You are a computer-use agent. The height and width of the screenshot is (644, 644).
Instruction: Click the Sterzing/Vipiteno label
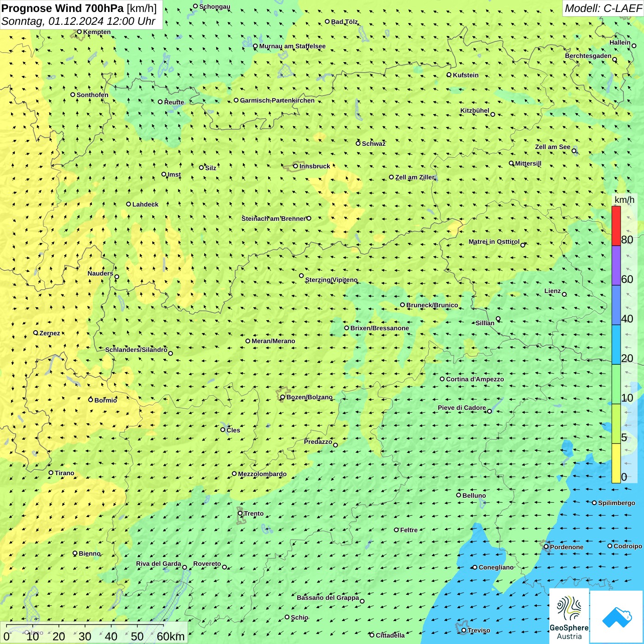[331, 280]
